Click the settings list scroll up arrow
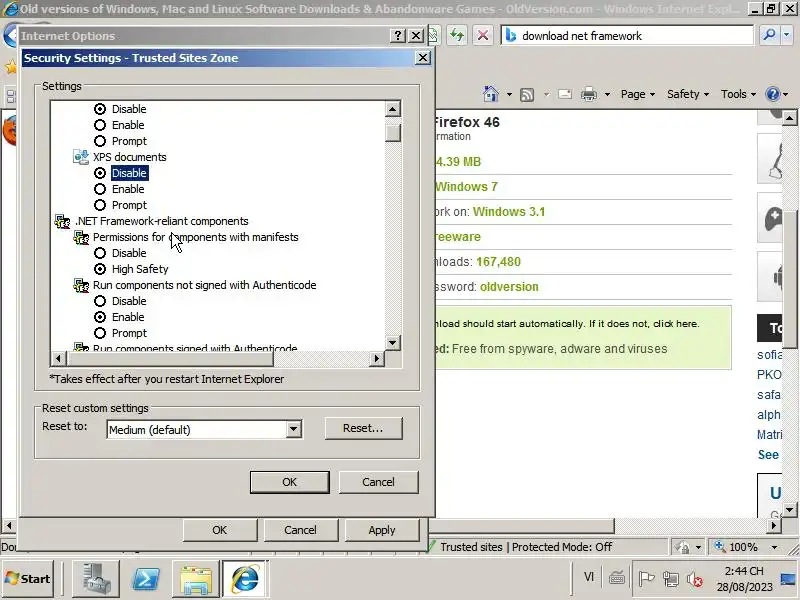 pyautogui.click(x=392, y=109)
